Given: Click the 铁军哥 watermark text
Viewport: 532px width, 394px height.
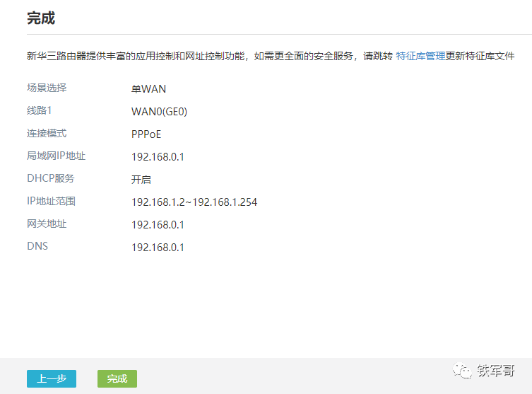Looking at the screenshot, I should (495, 371).
